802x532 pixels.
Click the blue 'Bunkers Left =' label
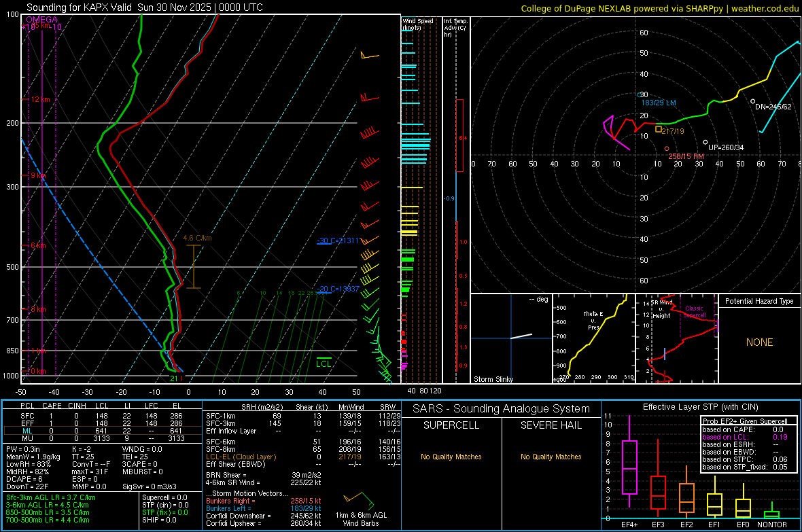(x=228, y=508)
